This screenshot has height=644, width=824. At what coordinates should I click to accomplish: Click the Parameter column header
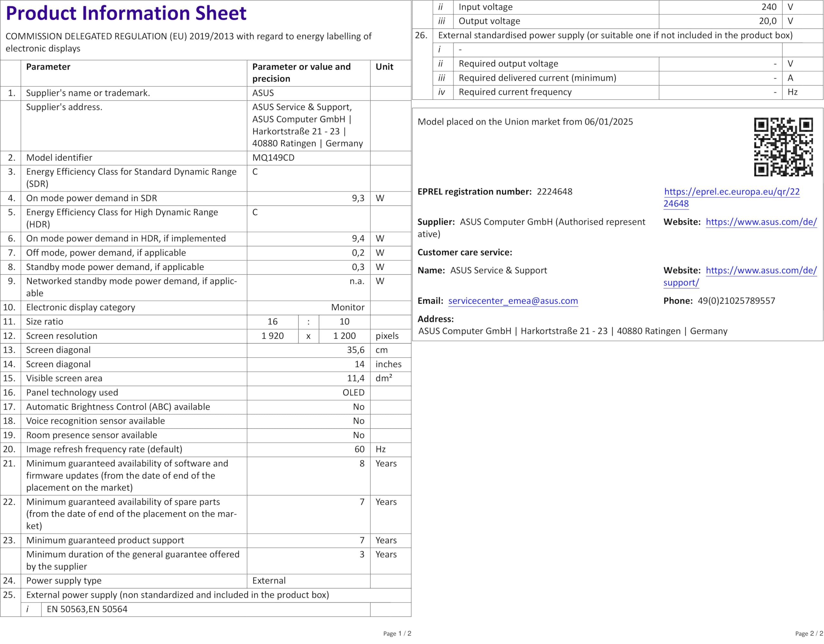point(48,67)
